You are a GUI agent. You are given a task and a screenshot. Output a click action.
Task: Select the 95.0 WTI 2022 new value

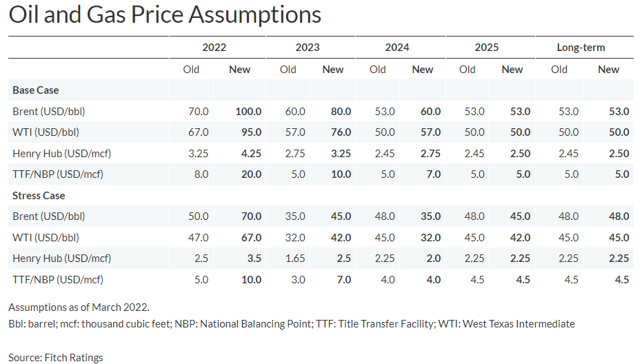point(250,132)
